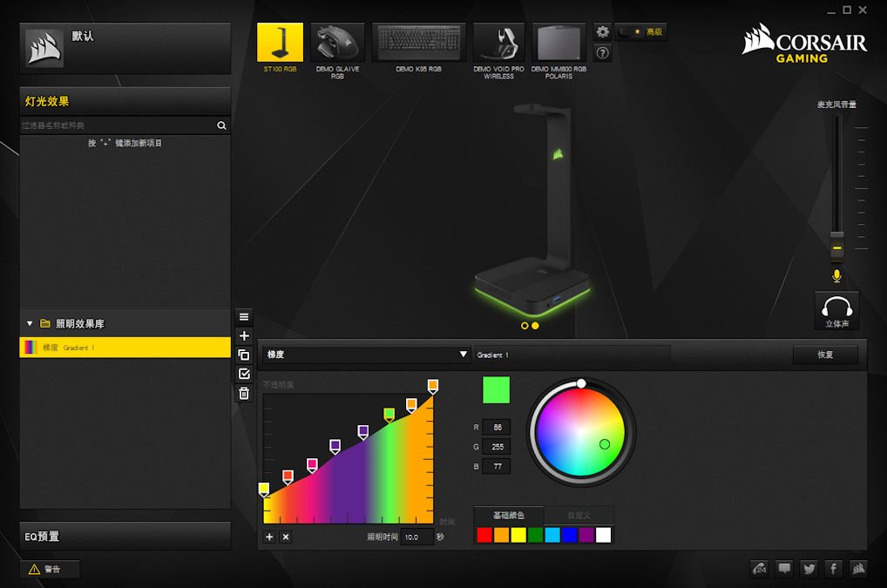Image resolution: width=887 pixels, height=588 pixels.
Task: Open the 灯光效果 lighting effects section
Action: coord(125,101)
